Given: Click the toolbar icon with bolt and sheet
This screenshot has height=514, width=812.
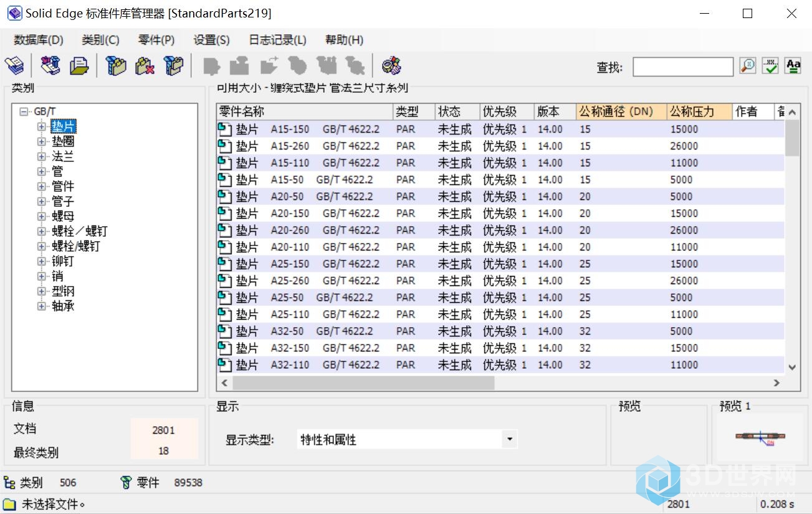Looking at the screenshot, I should coord(50,65).
